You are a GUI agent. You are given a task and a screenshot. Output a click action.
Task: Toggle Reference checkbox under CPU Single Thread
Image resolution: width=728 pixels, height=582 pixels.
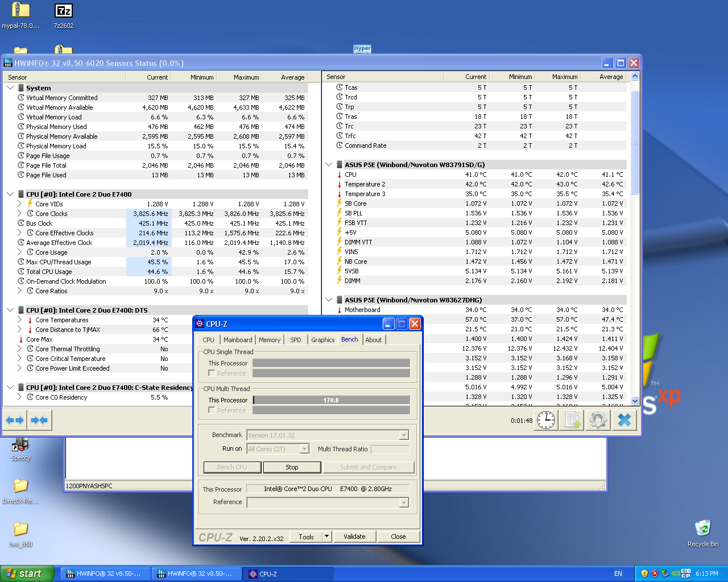(x=212, y=373)
